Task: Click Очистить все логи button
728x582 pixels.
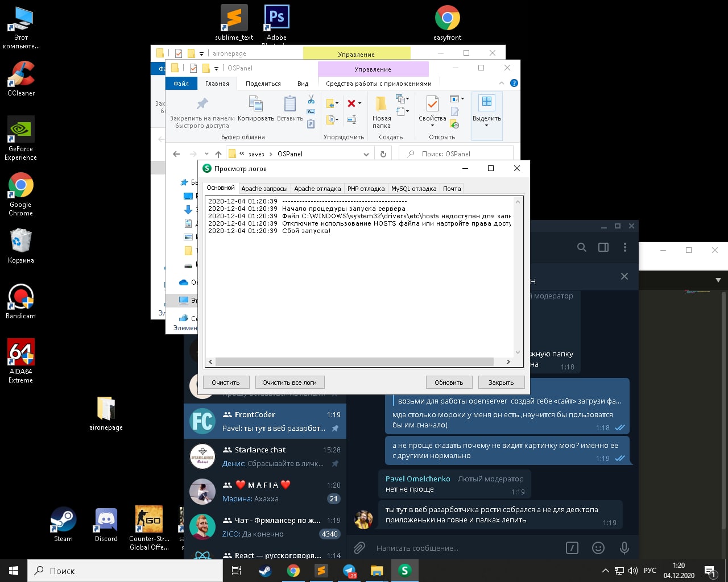Action: coord(289,383)
